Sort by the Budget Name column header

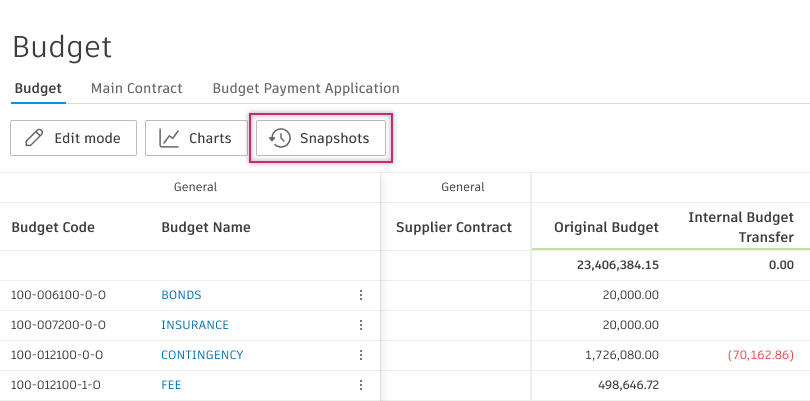click(x=206, y=227)
